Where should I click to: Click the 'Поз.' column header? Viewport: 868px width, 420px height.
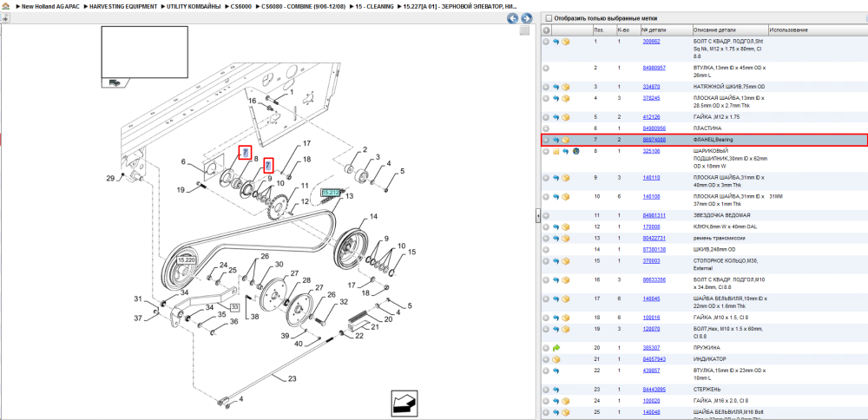point(599,30)
